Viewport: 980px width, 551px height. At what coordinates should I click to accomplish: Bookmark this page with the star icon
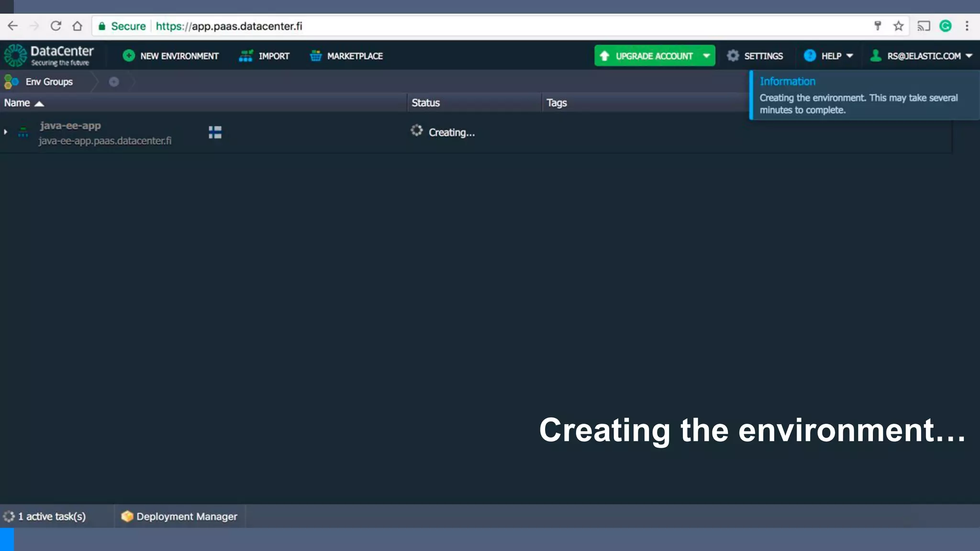pyautogui.click(x=898, y=26)
